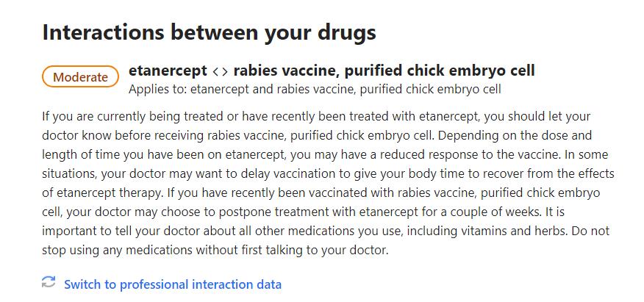Click the Moderate severity badge
Screen dimensions: 644x302
81,76
